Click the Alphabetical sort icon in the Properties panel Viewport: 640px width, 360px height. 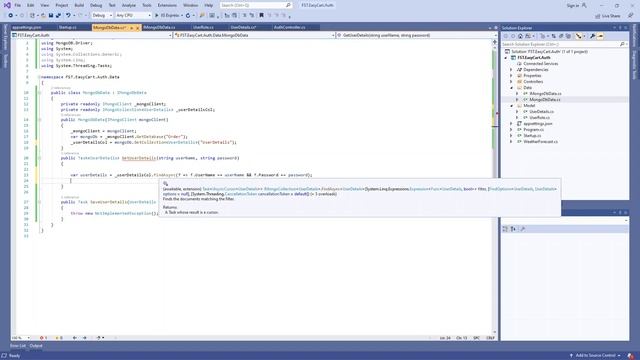(513, 229)
